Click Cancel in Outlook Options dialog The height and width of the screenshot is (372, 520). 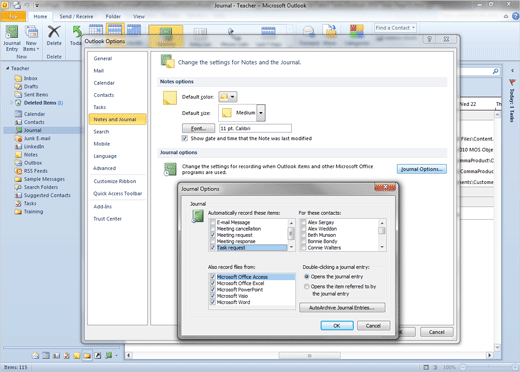click(x=437, y=332)
